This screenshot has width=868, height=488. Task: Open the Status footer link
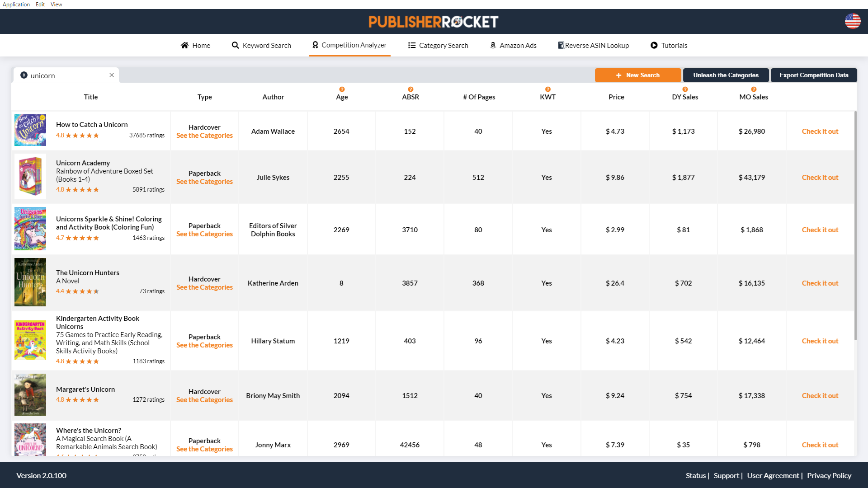click(x=696, y=475)
